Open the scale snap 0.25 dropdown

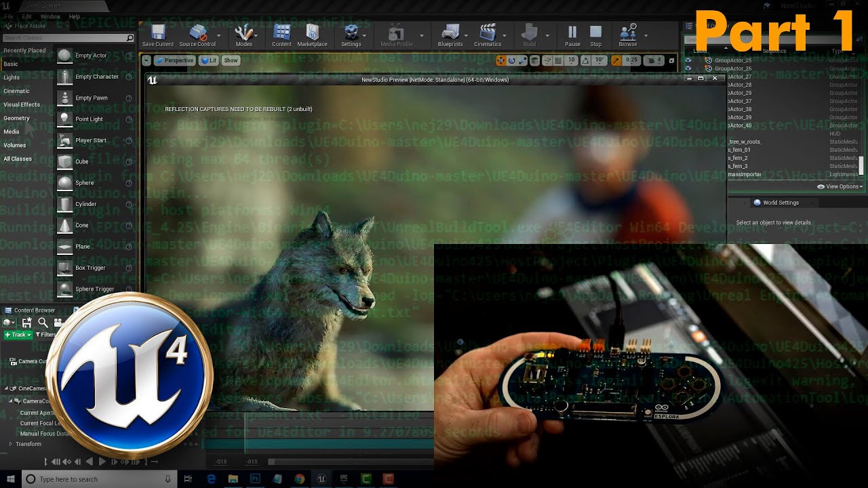(x=632, y=60)
